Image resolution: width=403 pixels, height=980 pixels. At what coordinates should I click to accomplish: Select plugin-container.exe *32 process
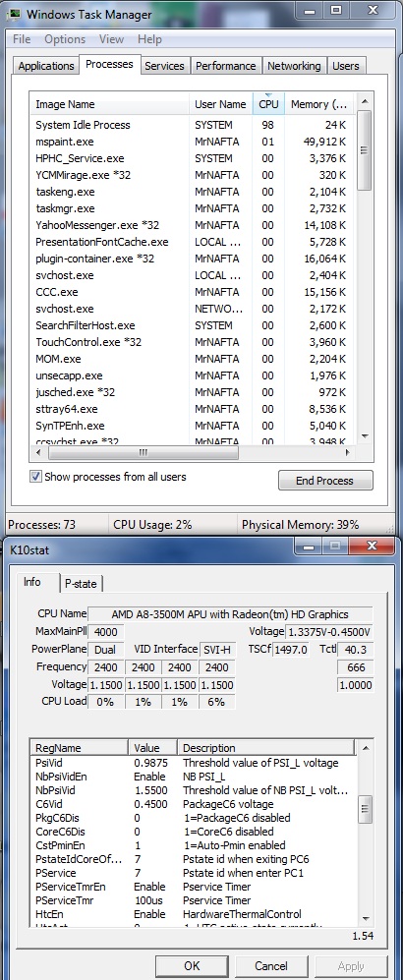click(x=193, y=259)
